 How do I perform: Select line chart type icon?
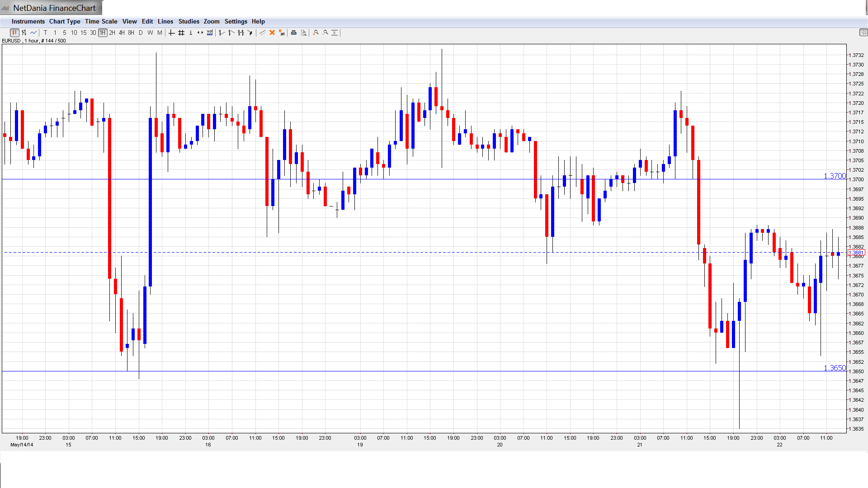coord(33,33)
